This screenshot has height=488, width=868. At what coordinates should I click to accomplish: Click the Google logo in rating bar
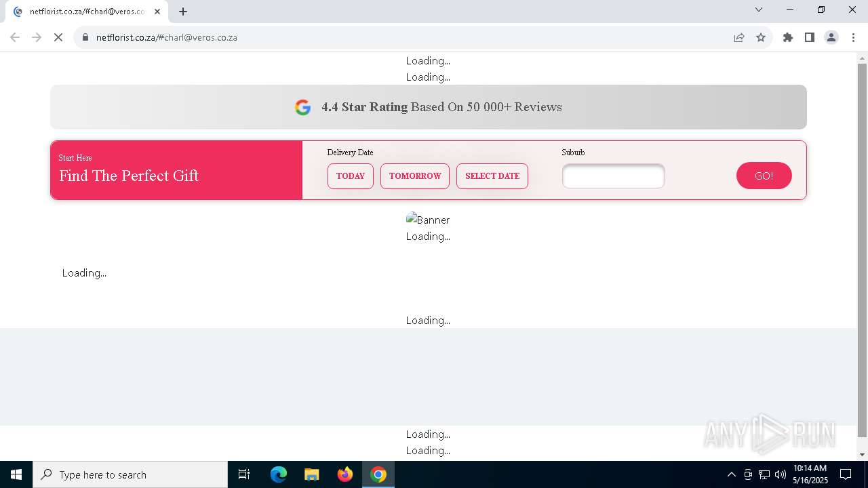303,107
